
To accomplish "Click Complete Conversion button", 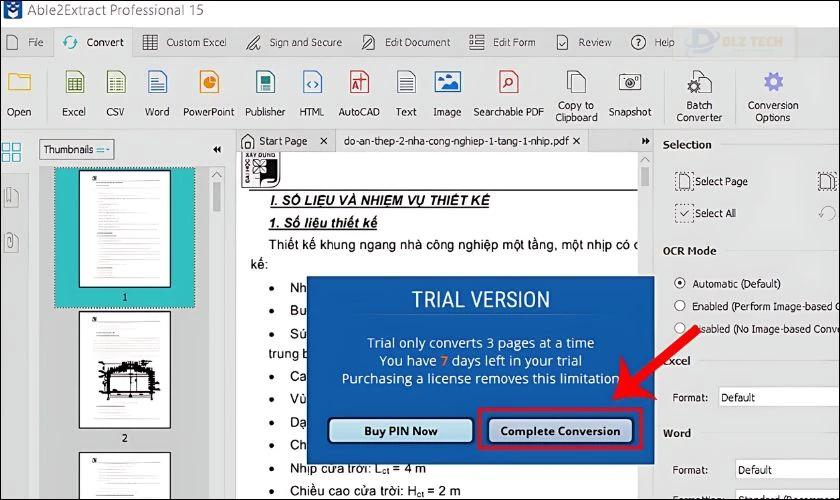I will [x=560, y=431].
